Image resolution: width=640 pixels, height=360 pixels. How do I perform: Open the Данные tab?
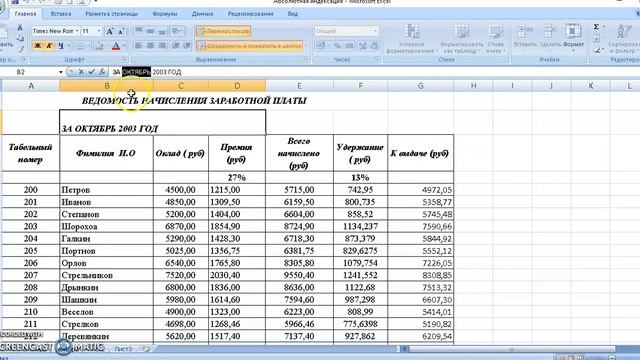202,14
